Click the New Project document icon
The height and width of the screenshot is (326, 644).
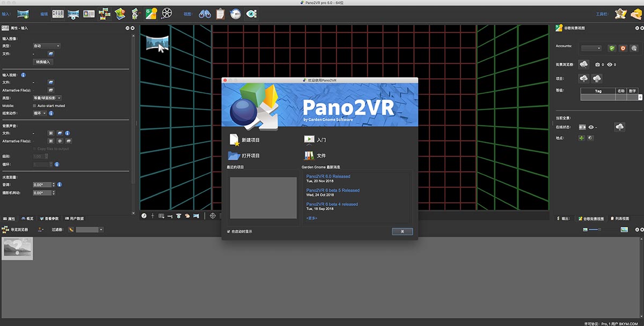235,140
